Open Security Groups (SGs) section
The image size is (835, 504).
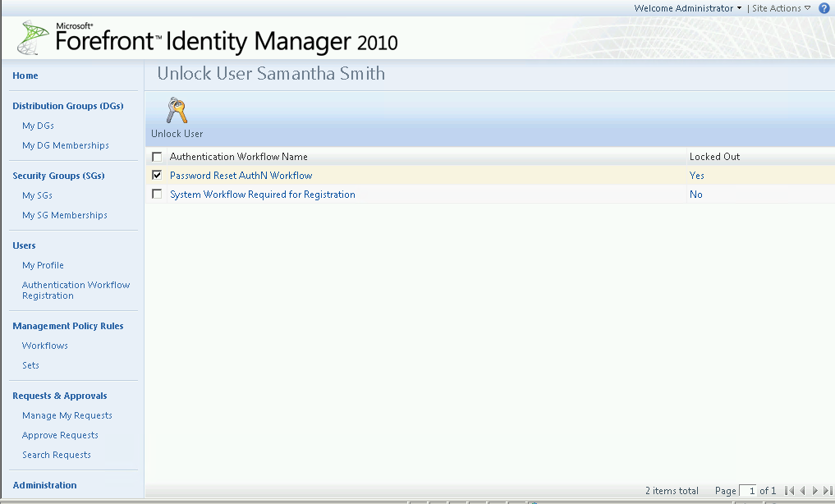[x=58, y=176]
